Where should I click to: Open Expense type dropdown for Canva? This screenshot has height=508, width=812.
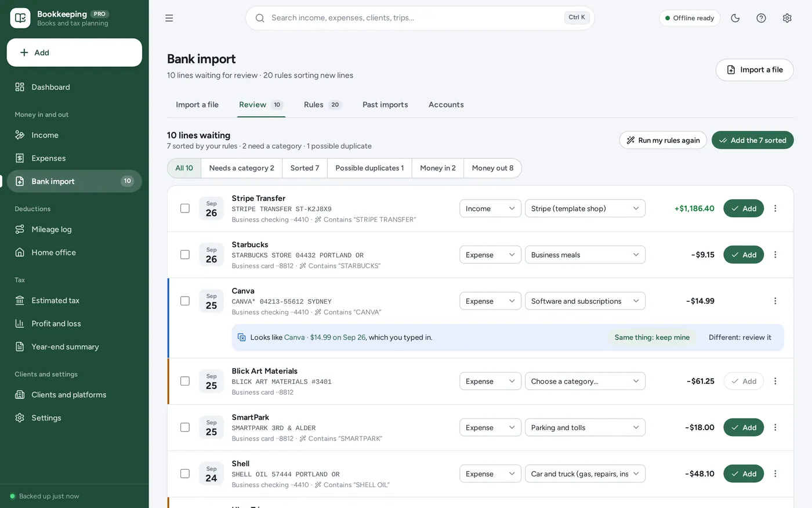click(490, 301)
